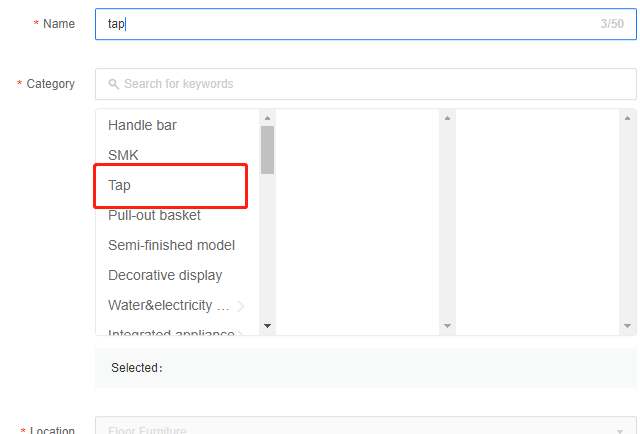Click first category column scroll-down arrow

pos(267,325)
